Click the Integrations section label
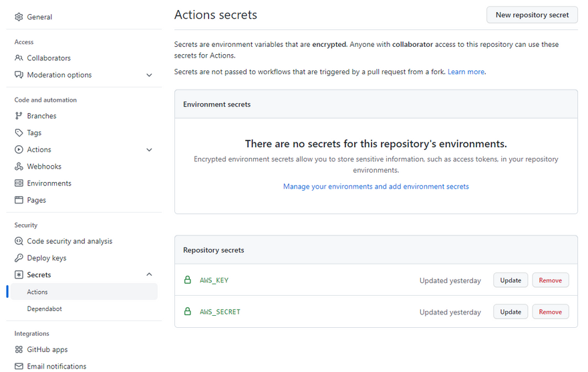588x372 pixels. 31,333
